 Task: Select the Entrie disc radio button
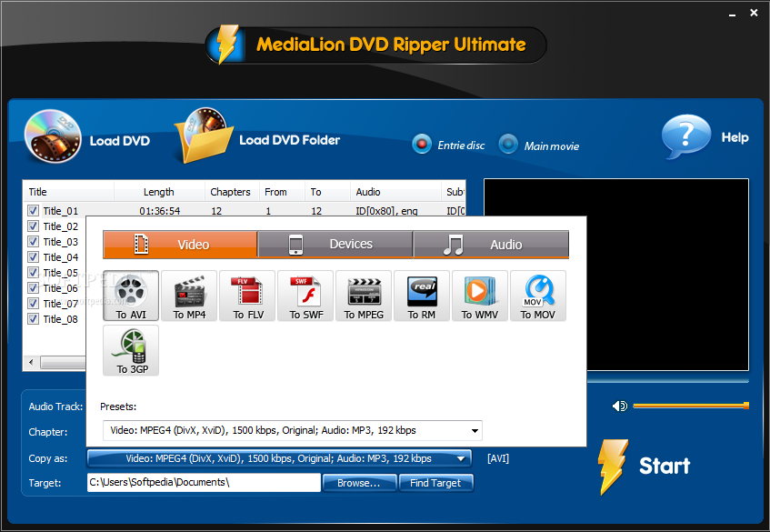422,145
